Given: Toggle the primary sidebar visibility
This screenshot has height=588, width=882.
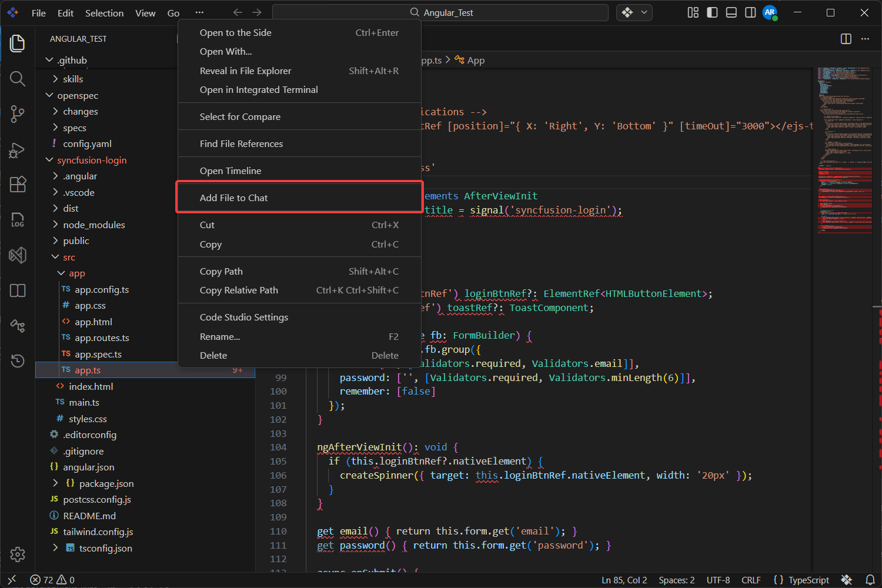Looking at the screenshot, I should coord(712,12).
